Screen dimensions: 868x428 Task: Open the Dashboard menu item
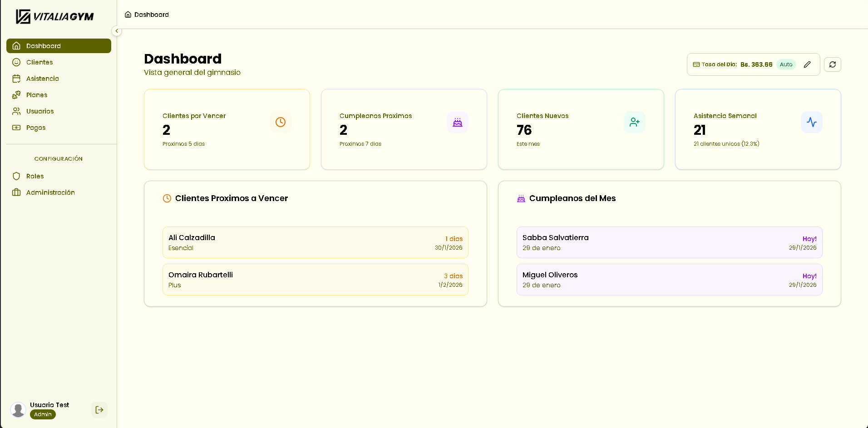click(59, 46)
